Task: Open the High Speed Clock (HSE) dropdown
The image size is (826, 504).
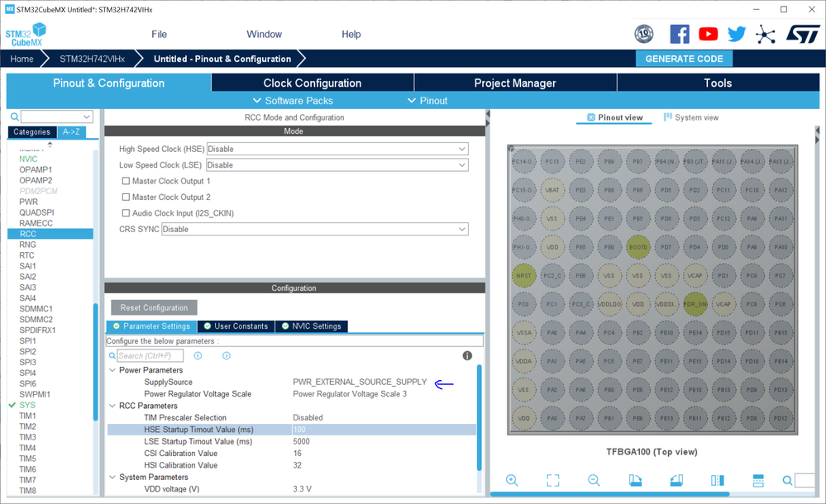Action: [337, 149]
